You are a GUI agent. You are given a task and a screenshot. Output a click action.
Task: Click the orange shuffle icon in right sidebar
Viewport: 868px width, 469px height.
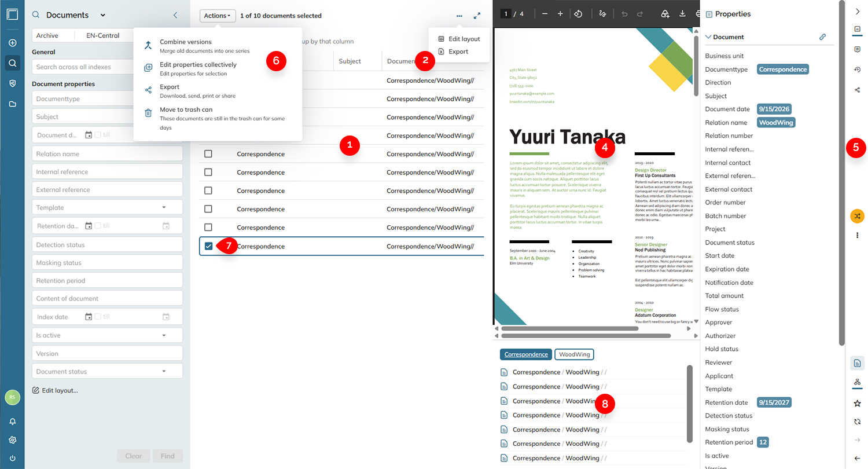click(x=857, y=216)
